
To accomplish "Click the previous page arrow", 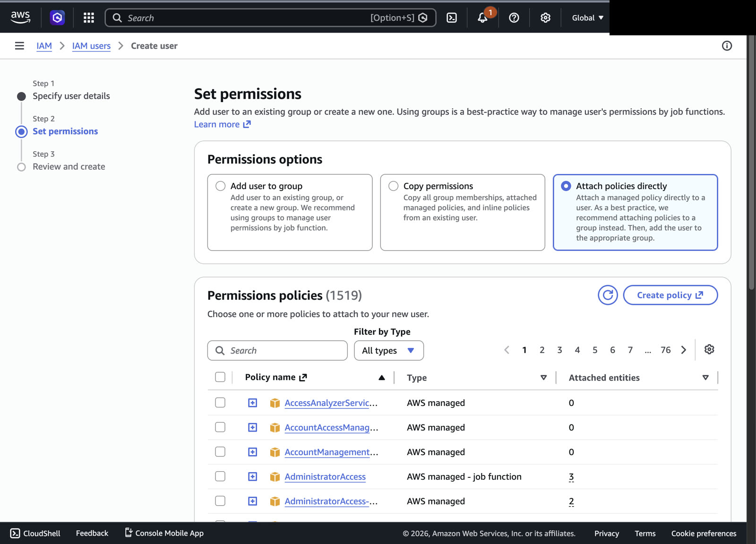I will [507, 350].
